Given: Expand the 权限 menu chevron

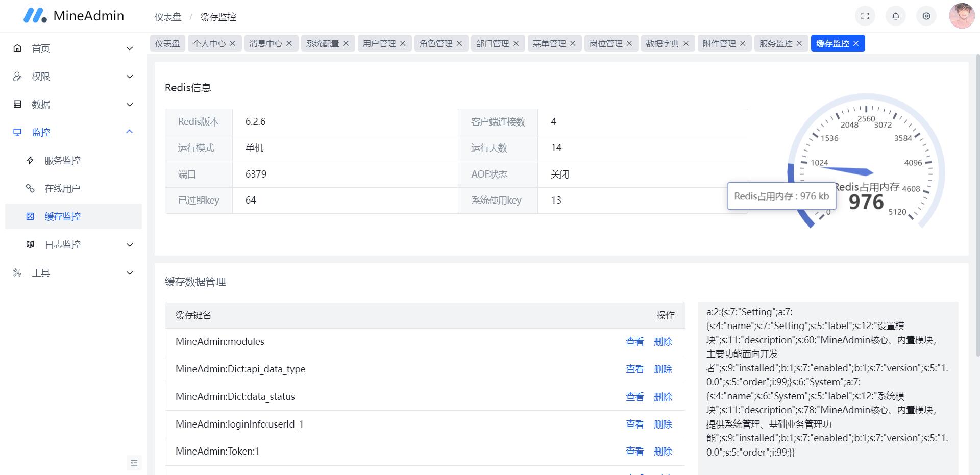Looking at the screenshot, I should coord(130,77).
